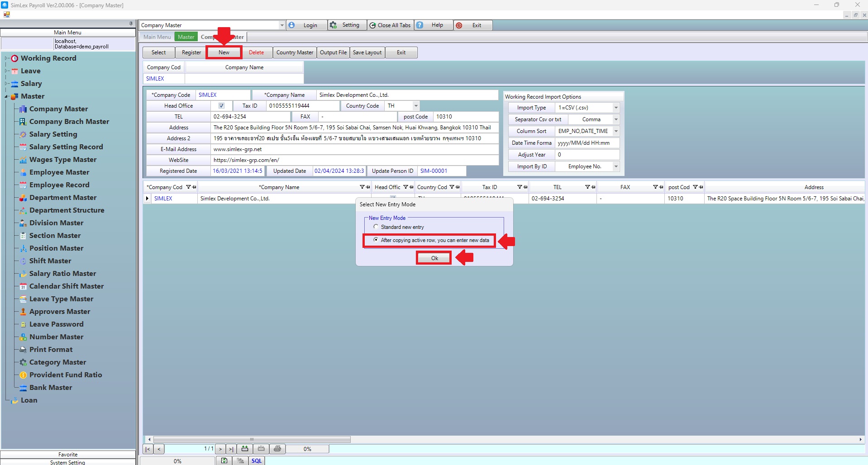Viewport: 868px width, 465px height.
Task: Expand the Working Record tree node
Action: 6,58
